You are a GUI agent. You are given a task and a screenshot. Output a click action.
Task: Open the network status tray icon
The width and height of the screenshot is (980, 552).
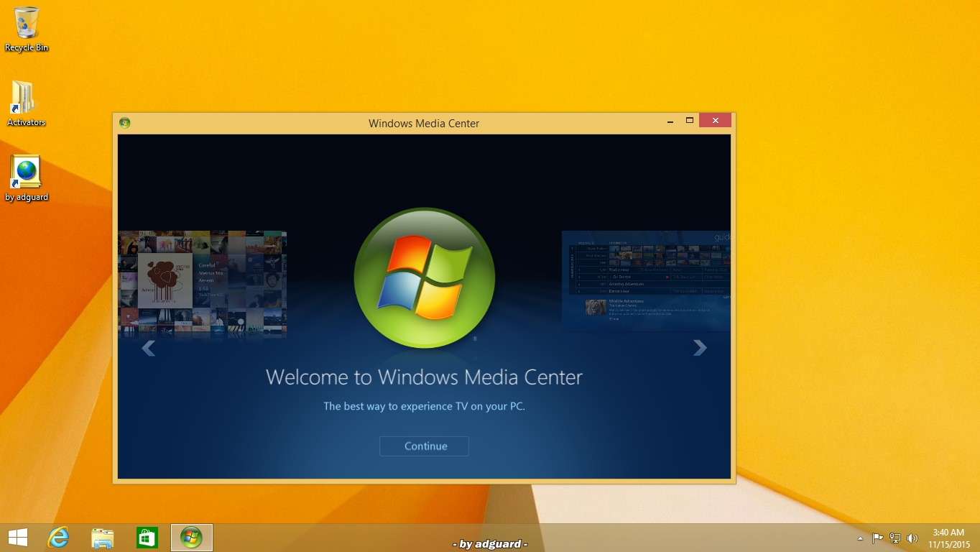895,538
